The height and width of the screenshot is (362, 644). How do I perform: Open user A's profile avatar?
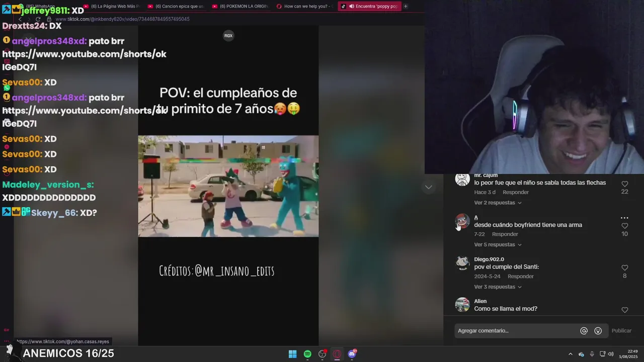tap(462, 221)
